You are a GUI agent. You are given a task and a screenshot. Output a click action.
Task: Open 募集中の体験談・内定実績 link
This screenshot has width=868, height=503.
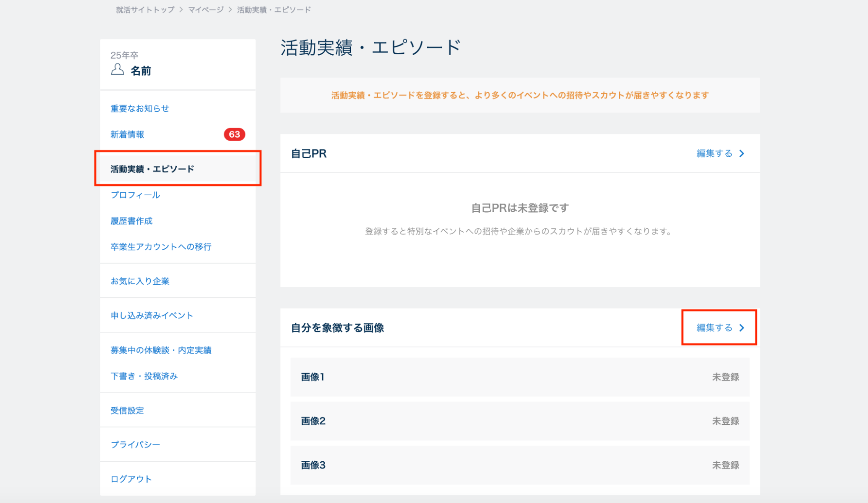click(161, 350)
